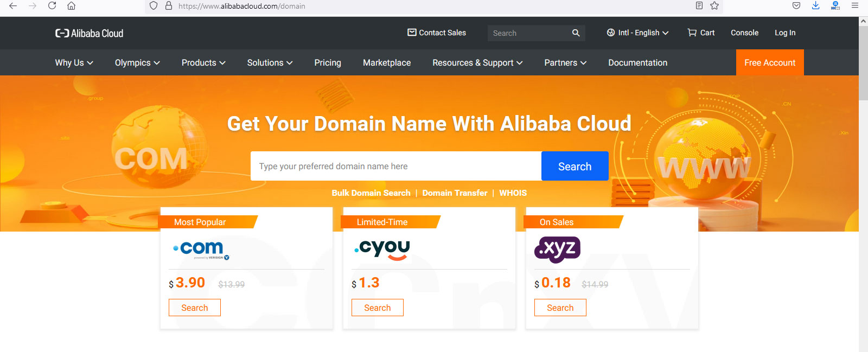Open the Pocket save icon

(796, 6)
